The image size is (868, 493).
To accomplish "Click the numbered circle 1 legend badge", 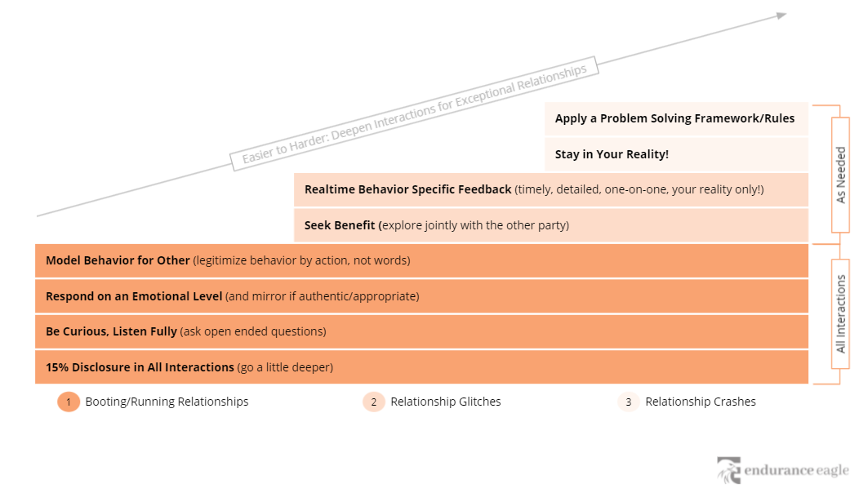I will pyautogui.click(x=69, y=402).
